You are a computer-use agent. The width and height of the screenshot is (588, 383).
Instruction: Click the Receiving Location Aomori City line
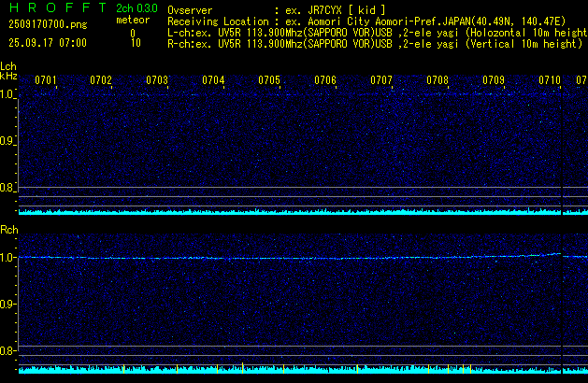coord(366,21)
